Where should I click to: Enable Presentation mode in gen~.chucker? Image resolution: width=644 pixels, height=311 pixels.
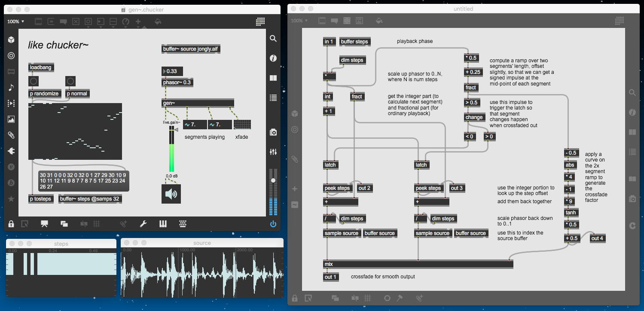[44, 224]
